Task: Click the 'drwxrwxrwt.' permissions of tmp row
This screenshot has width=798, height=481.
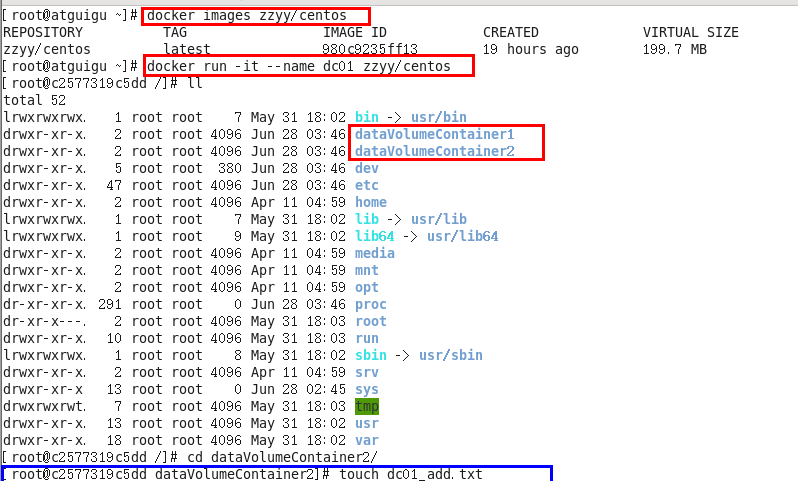Action: [x=45, y=406]
